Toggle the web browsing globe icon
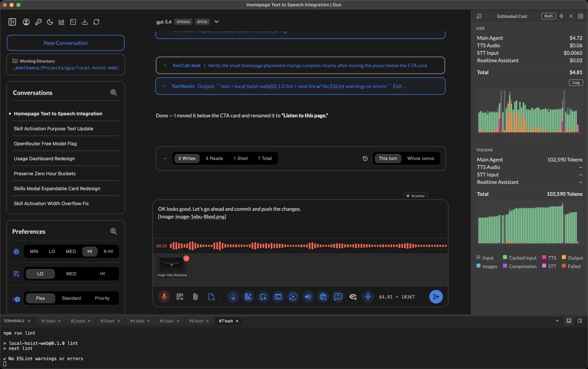Viewport: 588px width, 369px height. coord(323,297)
